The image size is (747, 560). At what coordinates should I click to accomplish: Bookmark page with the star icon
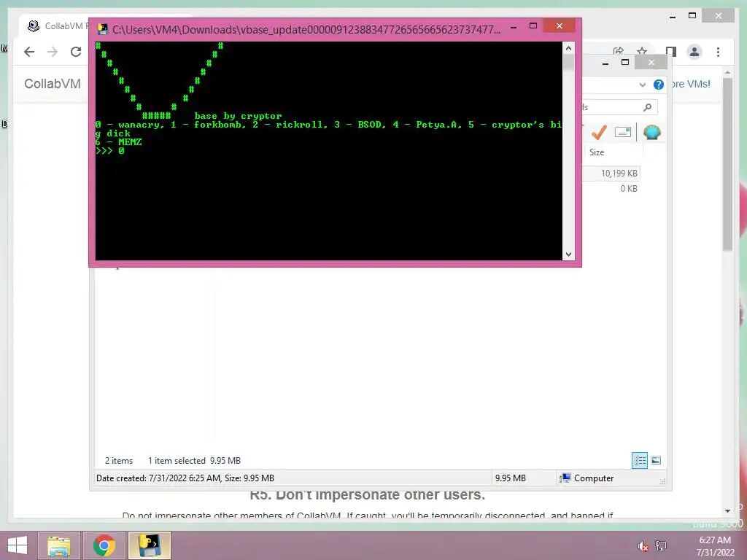(642, 51)
